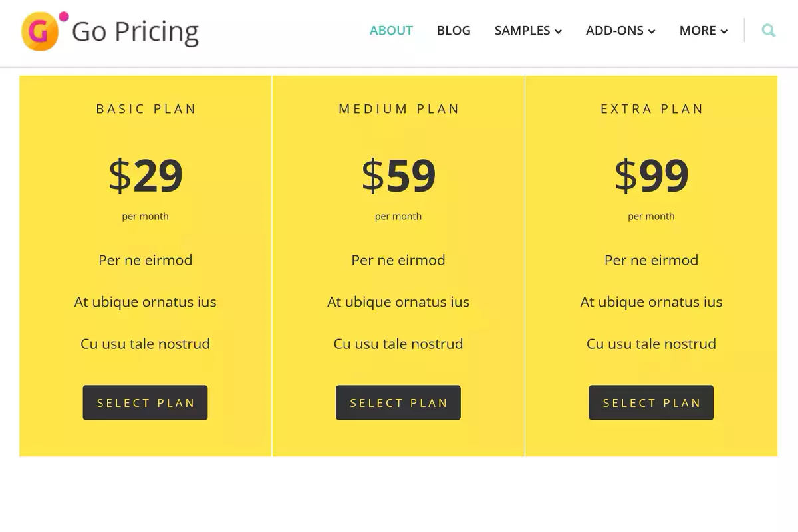Choose Select Plan for Medium Plan

point(398,402)
